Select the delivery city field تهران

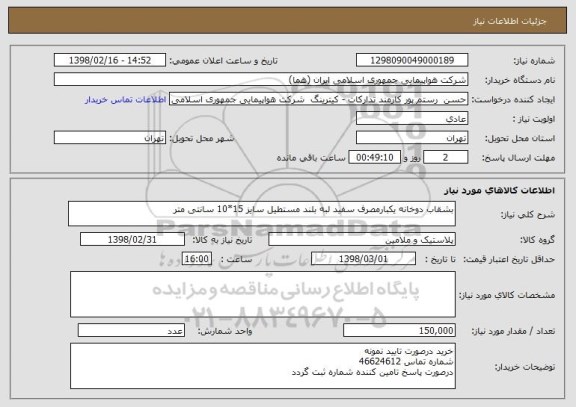click(x=110, y=138)
